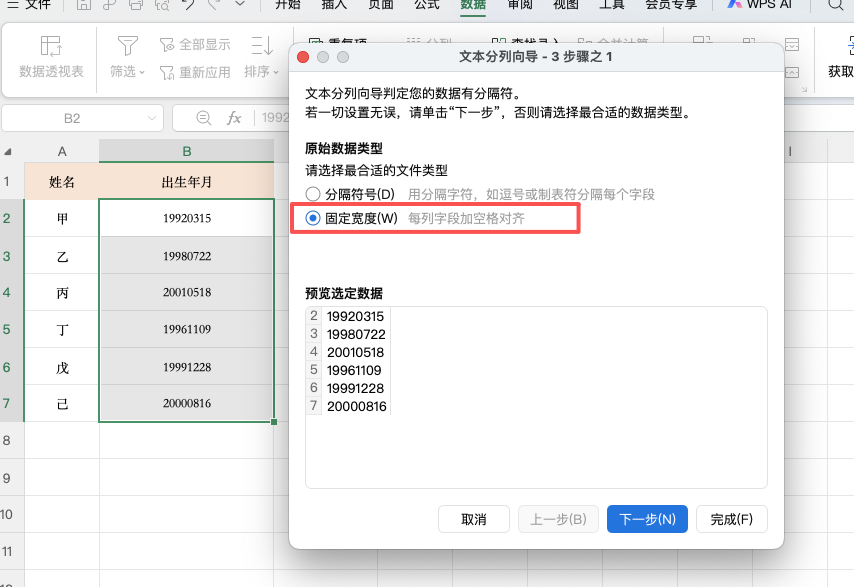
Task: Expand the 筛选 dropdown arrow
Action: [x=142, y=72]
